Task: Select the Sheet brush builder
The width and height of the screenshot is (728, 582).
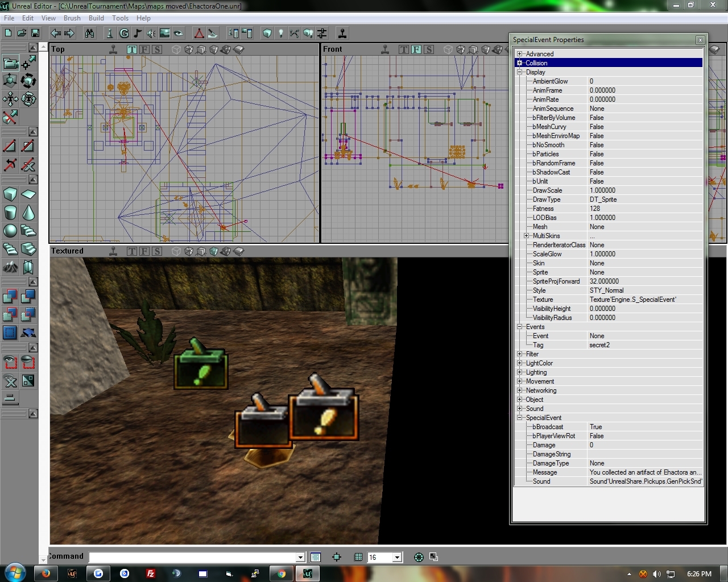Action: (x=28, y=194)
